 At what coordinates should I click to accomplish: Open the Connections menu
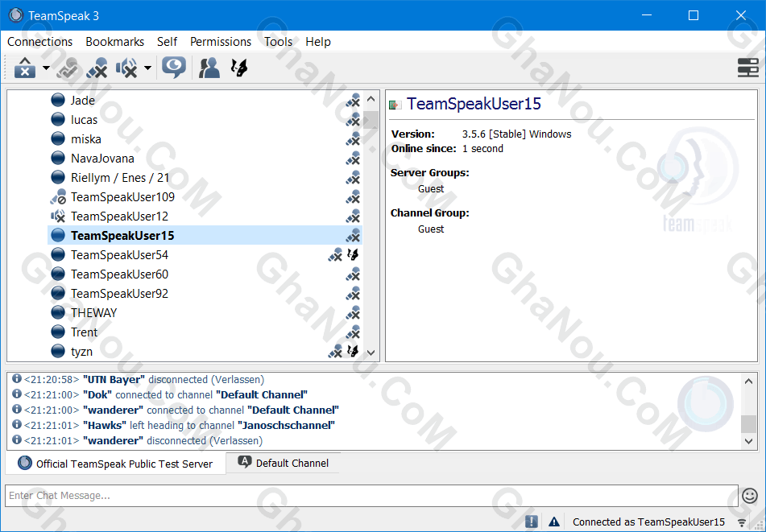[39, 42]
